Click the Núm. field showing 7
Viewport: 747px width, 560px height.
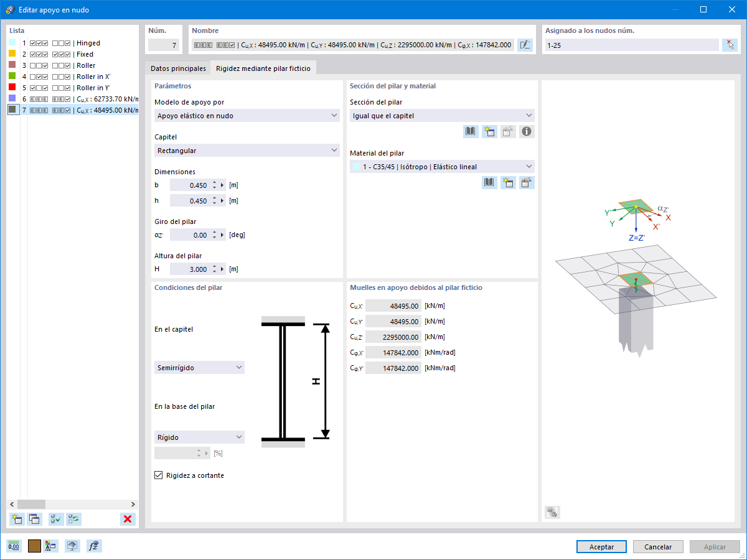pos(164,45)
